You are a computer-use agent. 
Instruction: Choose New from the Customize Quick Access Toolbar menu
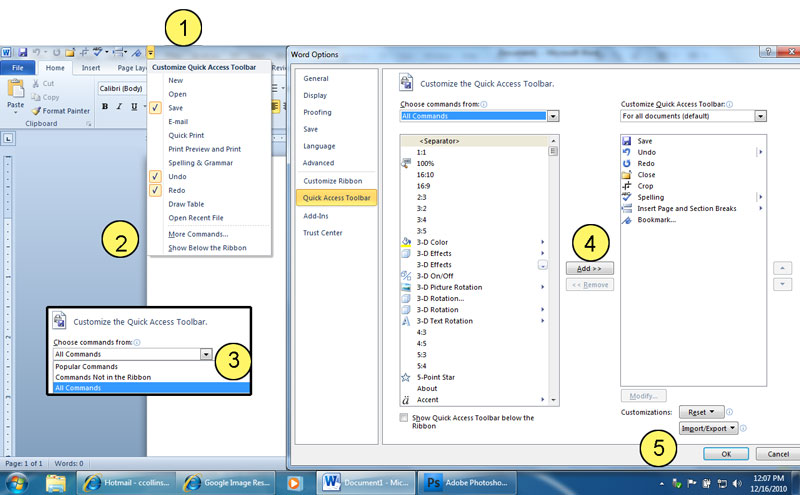(176, 81)
